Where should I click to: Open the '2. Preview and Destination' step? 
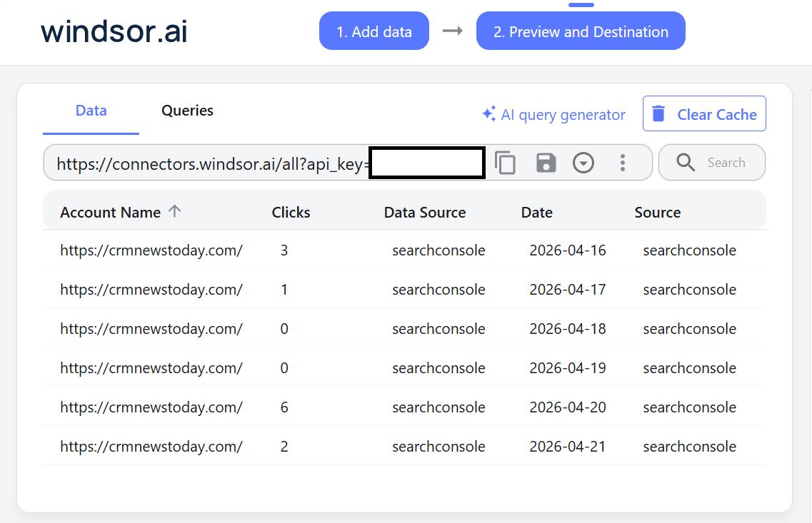[x=581, y=31]
